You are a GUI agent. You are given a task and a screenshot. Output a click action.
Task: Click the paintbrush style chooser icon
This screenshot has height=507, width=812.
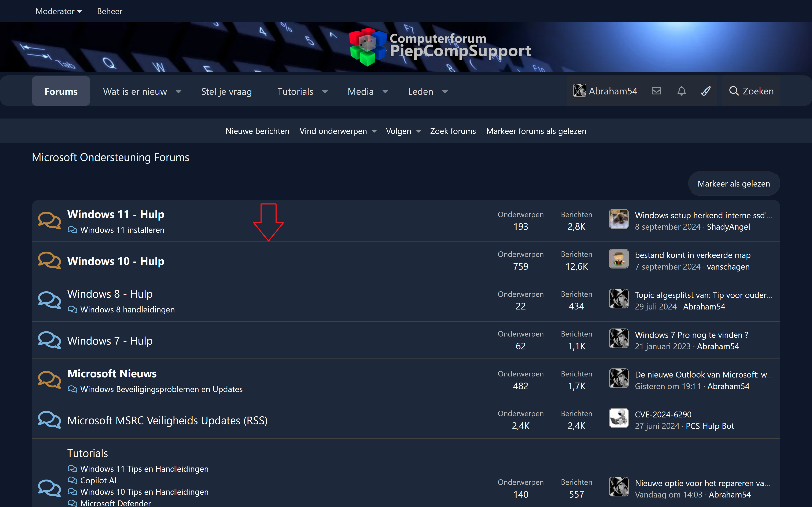click(706, 91)
